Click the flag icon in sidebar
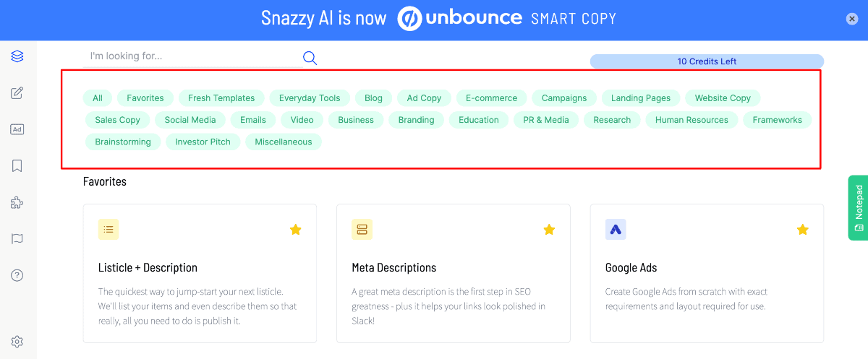This screenshot has height=359, width=868. pyautogui.click(x=17, y=239)
